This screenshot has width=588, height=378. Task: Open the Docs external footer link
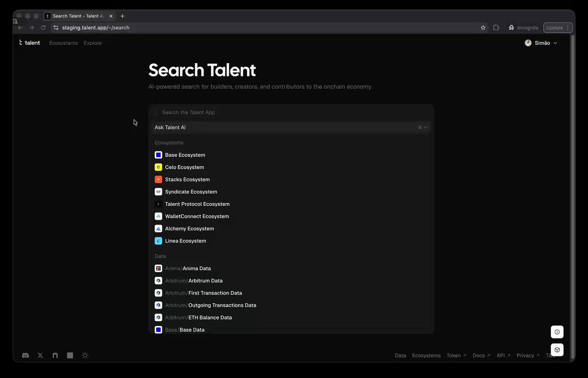[482, 355]
